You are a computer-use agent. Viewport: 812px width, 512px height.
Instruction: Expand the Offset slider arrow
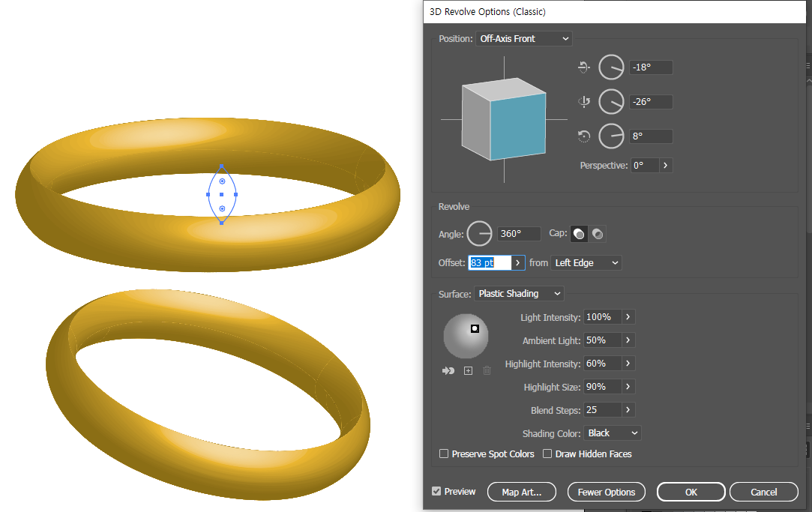tap(517, 263)
